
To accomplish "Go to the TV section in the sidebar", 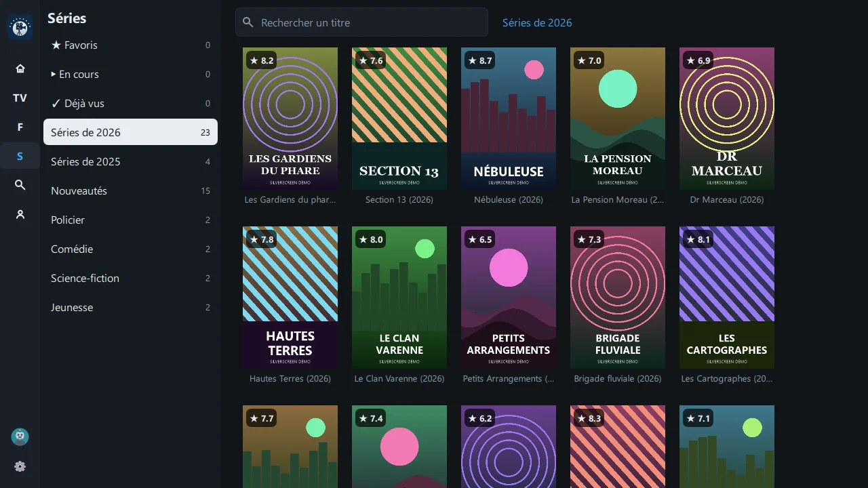I will point(20,98).
